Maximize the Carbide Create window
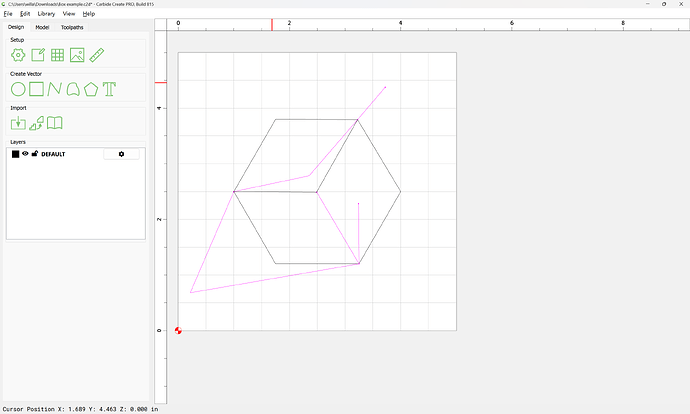 tap(664, 4)
